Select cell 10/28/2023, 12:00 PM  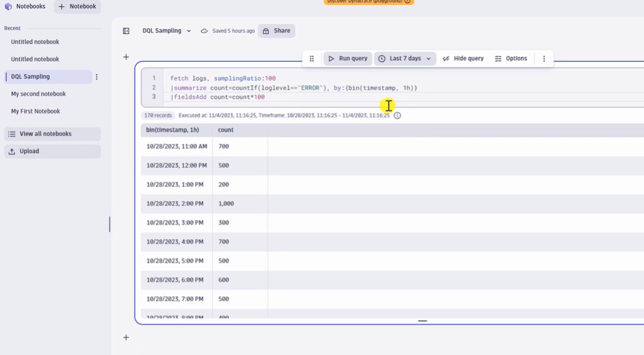pyautogui.click(x=177, y=165)
